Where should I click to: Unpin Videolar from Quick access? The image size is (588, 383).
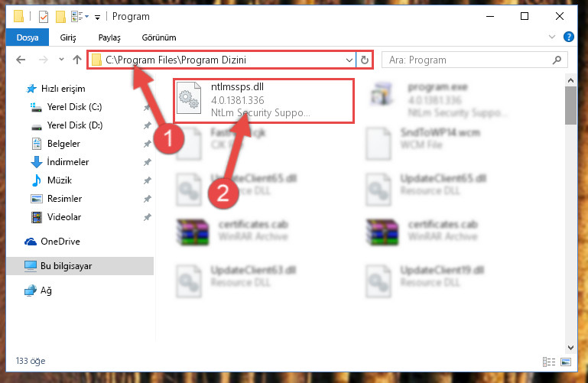[148, 217]
